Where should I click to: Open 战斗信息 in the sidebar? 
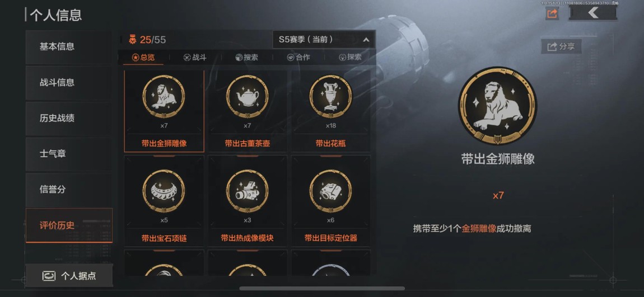pyautogui.click(x=68, y=82)
